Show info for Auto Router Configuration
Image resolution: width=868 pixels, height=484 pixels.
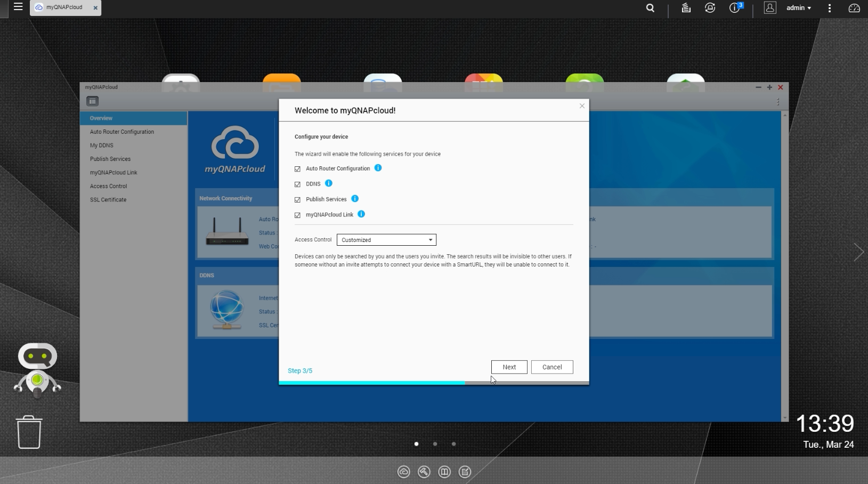pos(378,168)
